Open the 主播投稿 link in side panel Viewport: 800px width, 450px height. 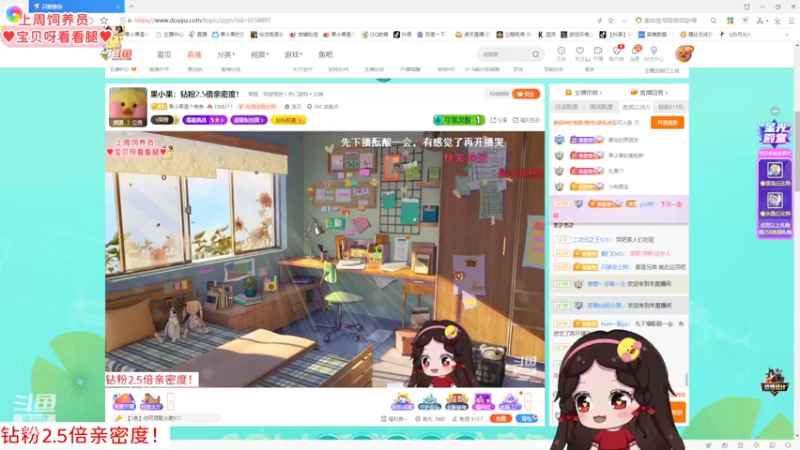click(584, 92)
